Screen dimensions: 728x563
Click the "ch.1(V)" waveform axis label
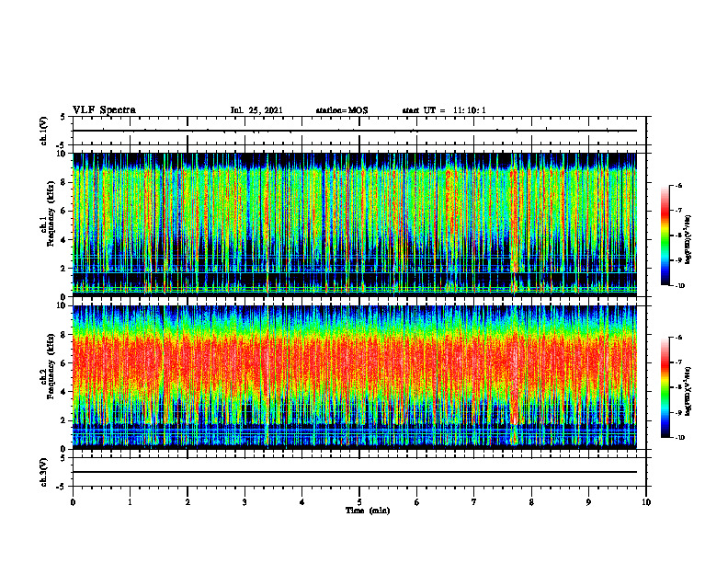click(x=44, y=131)
